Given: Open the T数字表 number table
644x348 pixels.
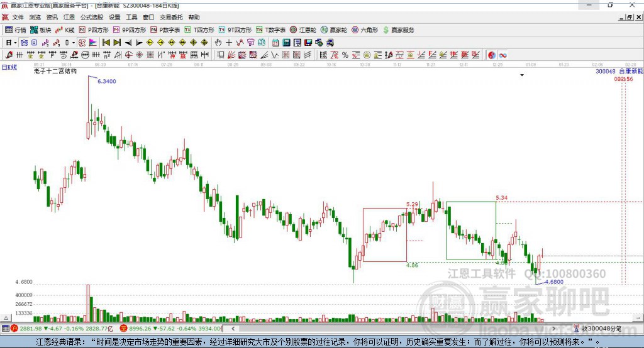Looking at the screenshot, I should [x=271, y=30].
